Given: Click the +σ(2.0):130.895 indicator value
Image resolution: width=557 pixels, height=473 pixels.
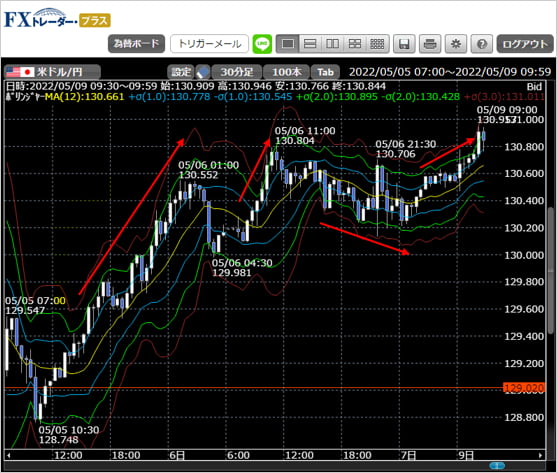Looking at the screenshot, I should pos(337,97).
